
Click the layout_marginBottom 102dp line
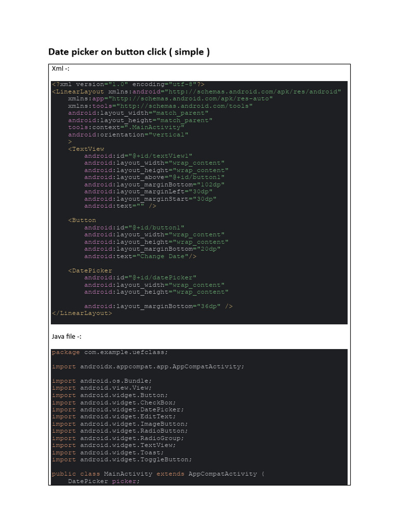point(154,184)
